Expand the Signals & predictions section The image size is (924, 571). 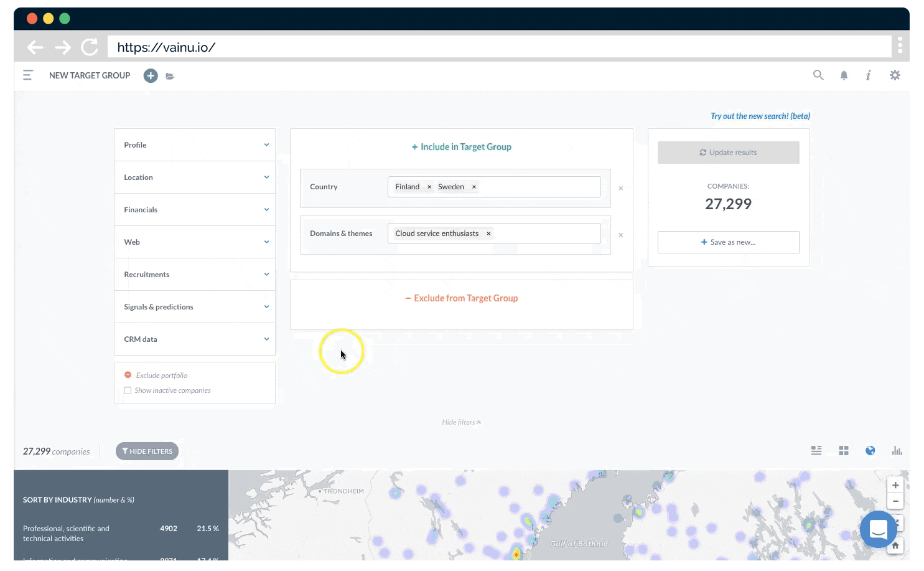[x=195, y=306]
